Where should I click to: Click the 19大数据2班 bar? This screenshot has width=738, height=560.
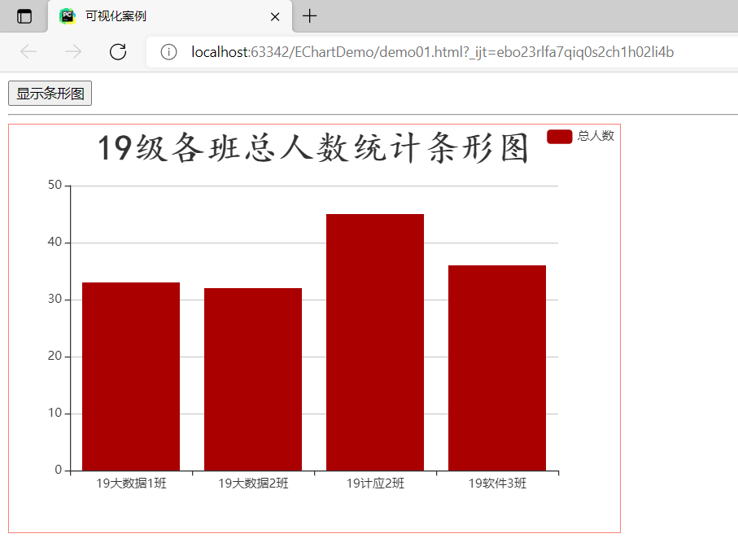[253, 379]
